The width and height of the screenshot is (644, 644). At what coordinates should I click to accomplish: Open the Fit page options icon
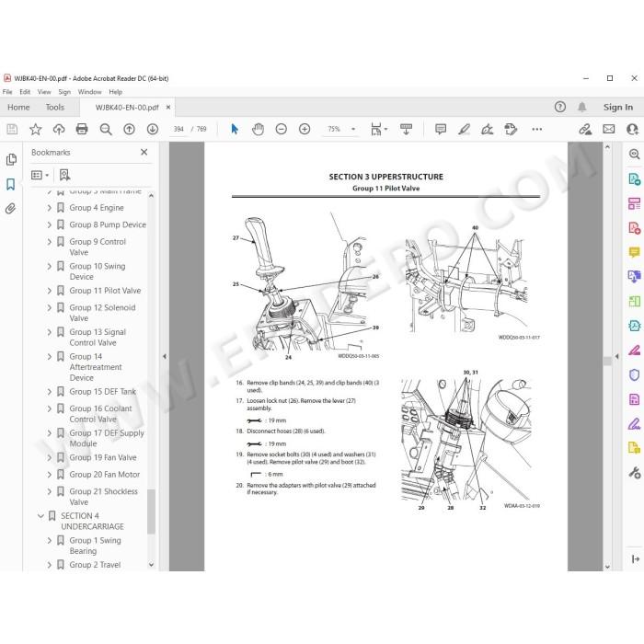(378, 129)
